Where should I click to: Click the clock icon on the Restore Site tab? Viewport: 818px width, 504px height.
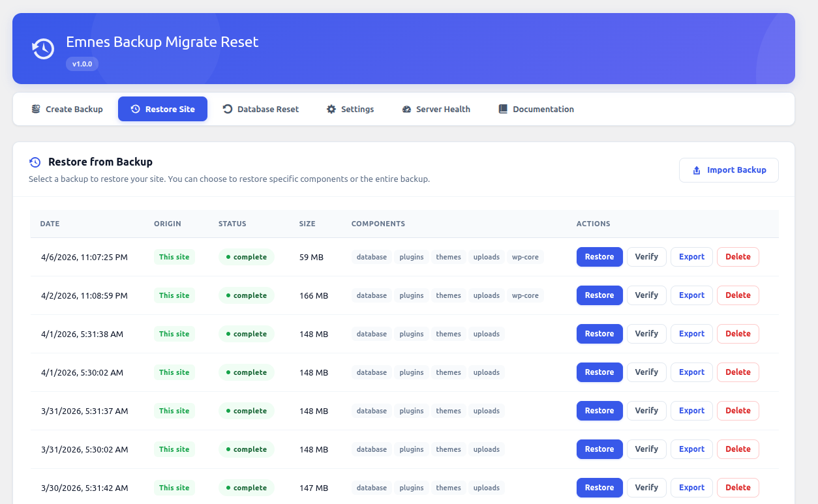point(135,108)
